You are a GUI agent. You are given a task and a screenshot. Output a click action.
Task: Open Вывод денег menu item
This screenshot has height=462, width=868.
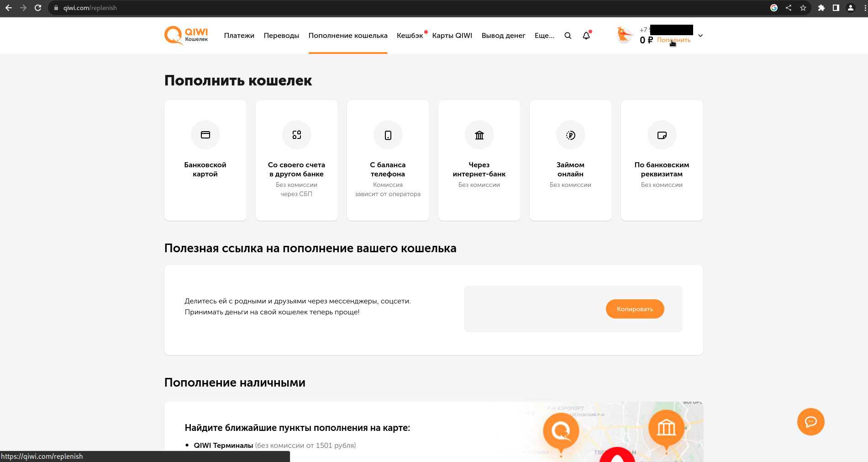(504, 36)
